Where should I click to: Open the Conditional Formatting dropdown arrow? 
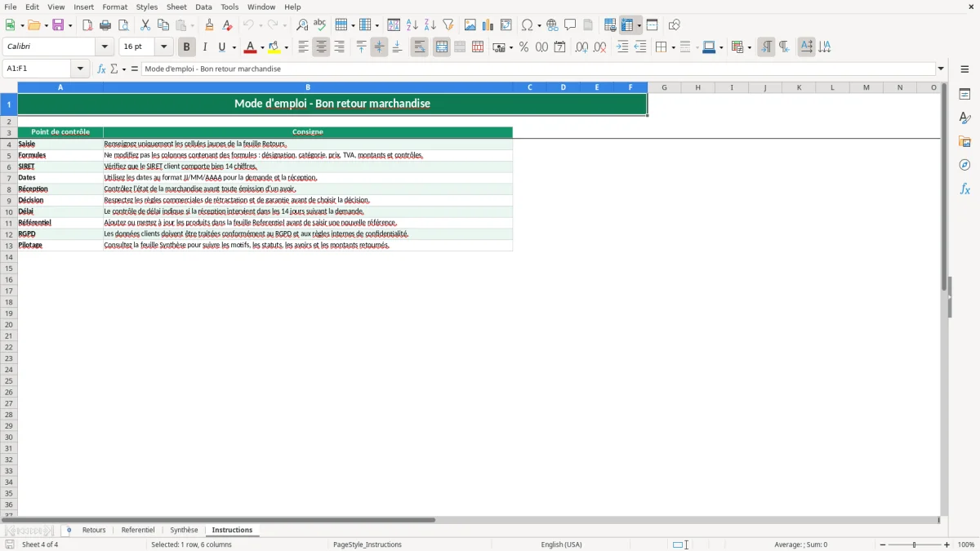pyautogui.click(x=748, y=47)
